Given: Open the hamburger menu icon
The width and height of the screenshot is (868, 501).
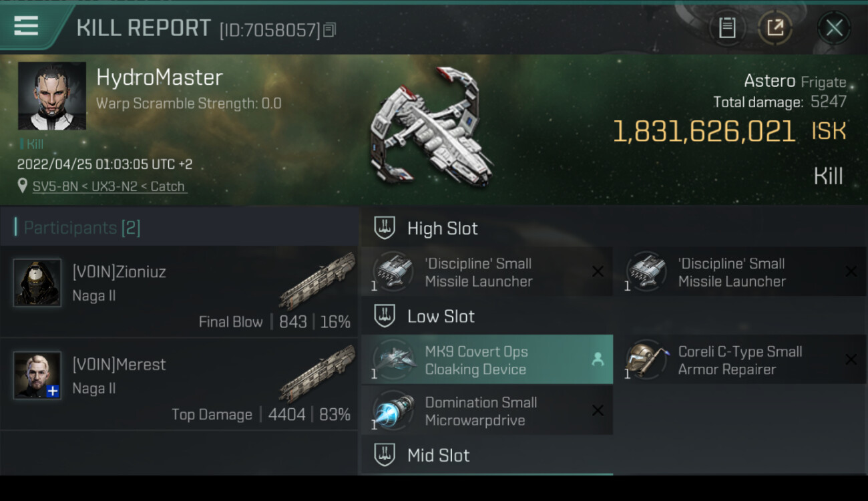Looking at the screenshot, I should (26, 26).
